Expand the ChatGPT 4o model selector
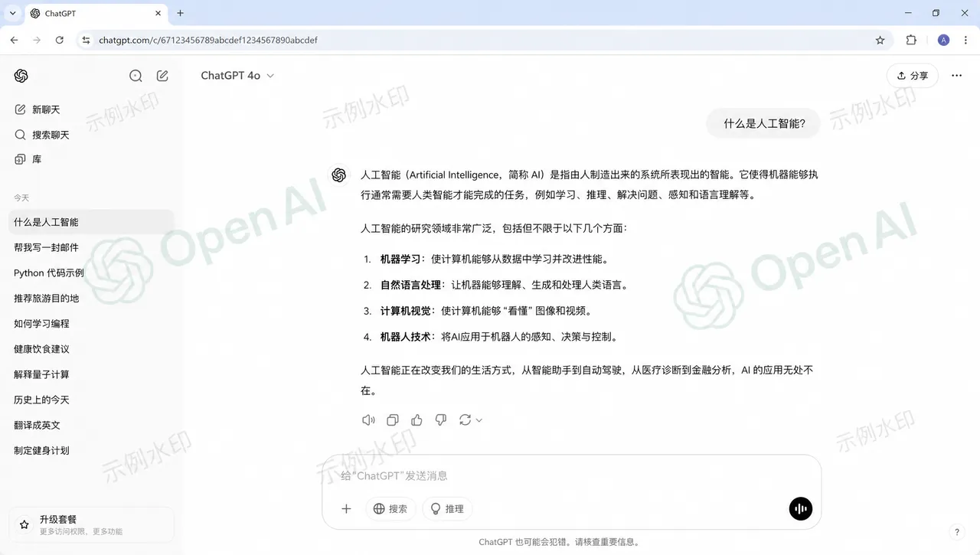The width and height of the screenshot is (980, 555). (x=237, y=76)
